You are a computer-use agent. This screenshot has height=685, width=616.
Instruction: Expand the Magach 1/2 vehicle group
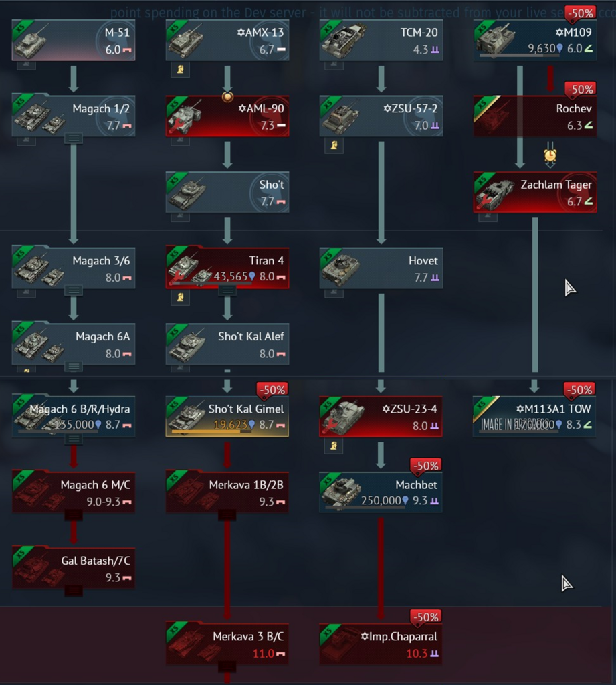click(74, 139)
